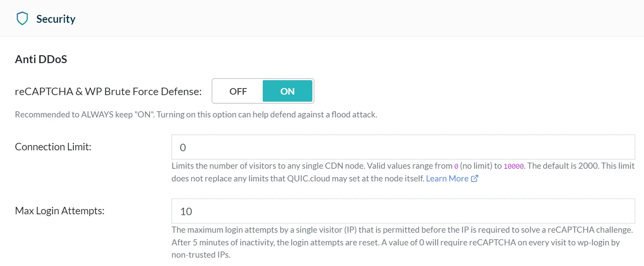Image resolution: width=644 pixels, height=266 pixels.
Task: Select the Anti DDoS section heading
Action: (40, 59)
